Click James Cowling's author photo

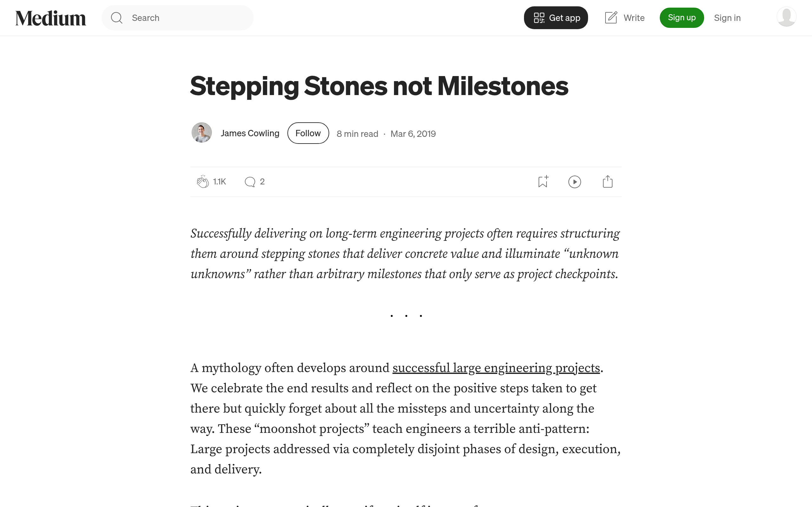202,133
